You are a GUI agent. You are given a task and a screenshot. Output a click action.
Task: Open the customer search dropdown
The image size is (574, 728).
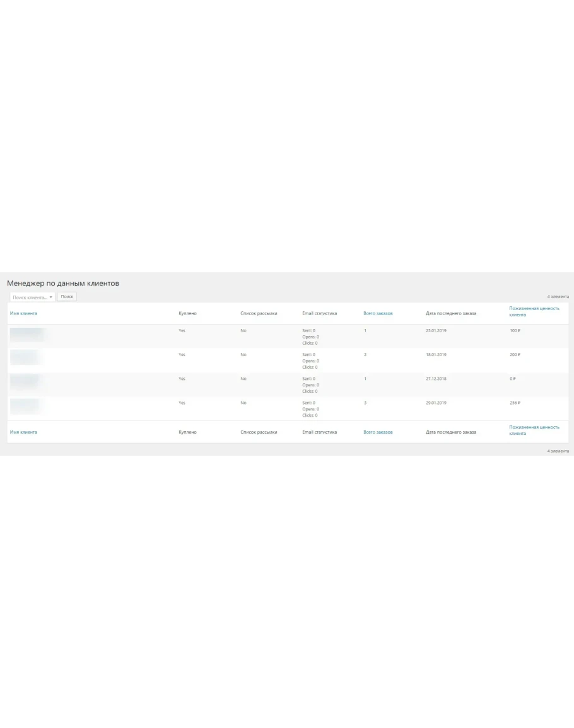tap(32, 297)
